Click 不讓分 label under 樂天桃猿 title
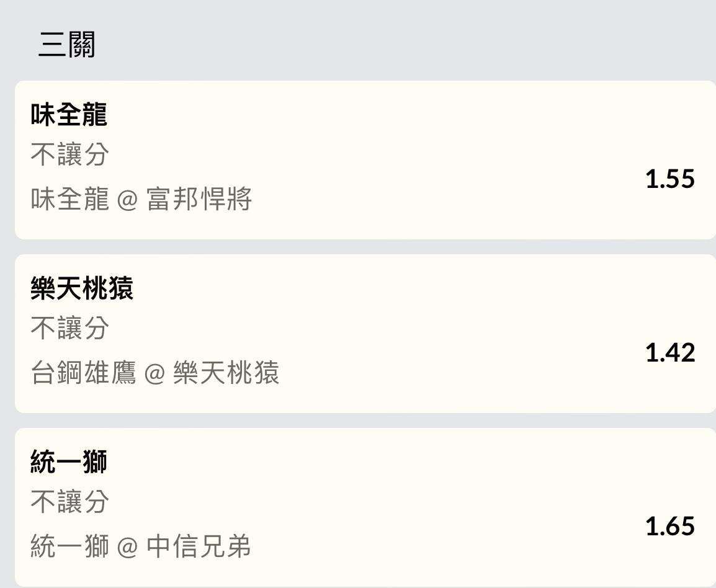The width and height of the screenshot is (716, 588). click(69, 328)
